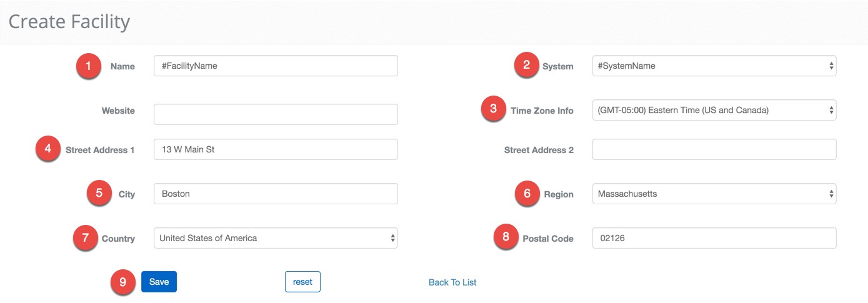Click into the empty Website field
Screen dimensions: 868x303
point(276,114)
